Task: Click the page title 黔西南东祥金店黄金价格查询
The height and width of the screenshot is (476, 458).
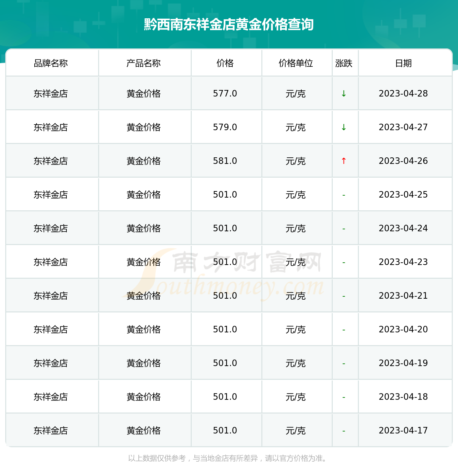Action: pos(229,25)
